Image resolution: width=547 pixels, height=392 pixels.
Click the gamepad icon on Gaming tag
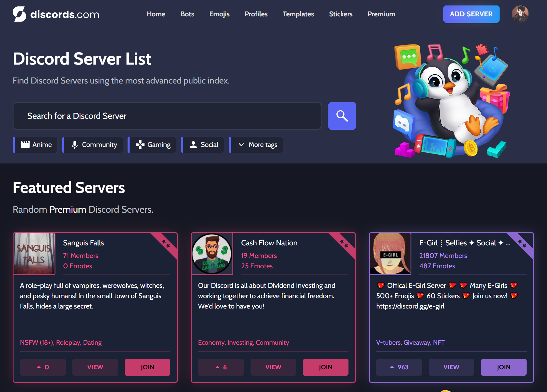point(140,145)
